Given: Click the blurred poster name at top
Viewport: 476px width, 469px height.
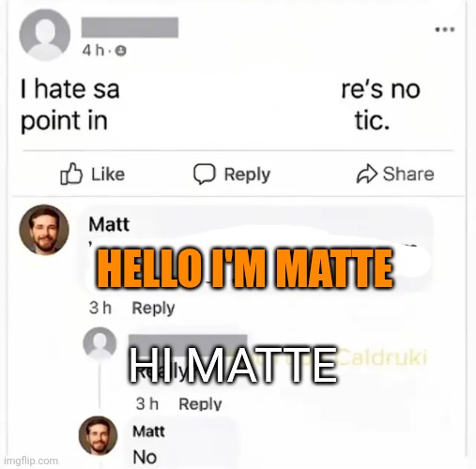Looking at the screenshot, I should point(130,27).
